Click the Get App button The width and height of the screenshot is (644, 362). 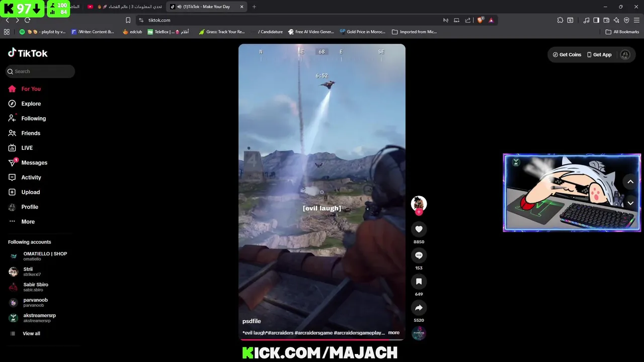tap(599, 55)
